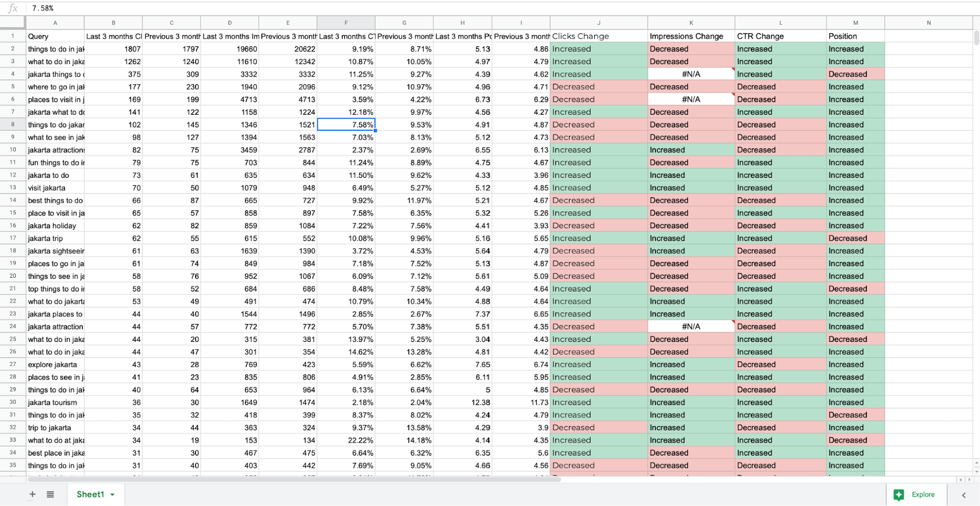Select column M header
980x506 pixels.
pyautogui.click(x=855, y=23)
